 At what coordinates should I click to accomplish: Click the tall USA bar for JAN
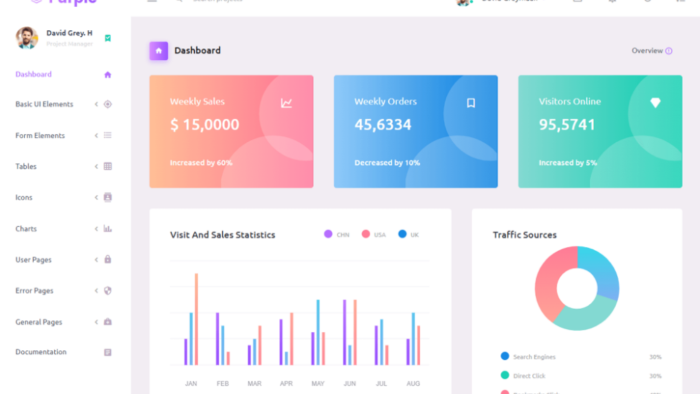pyautogui.click(x=196, y=319)
